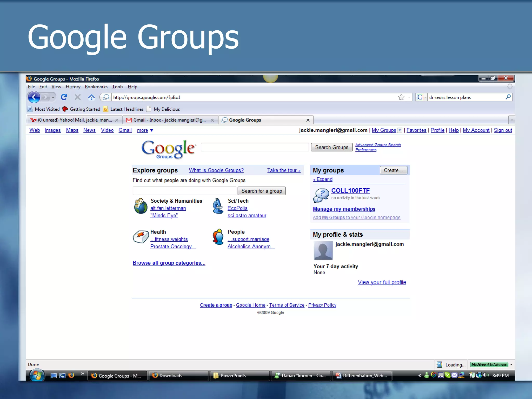Open the McAfee SiteAdvisor dropdown arrow

click(511, 365)
